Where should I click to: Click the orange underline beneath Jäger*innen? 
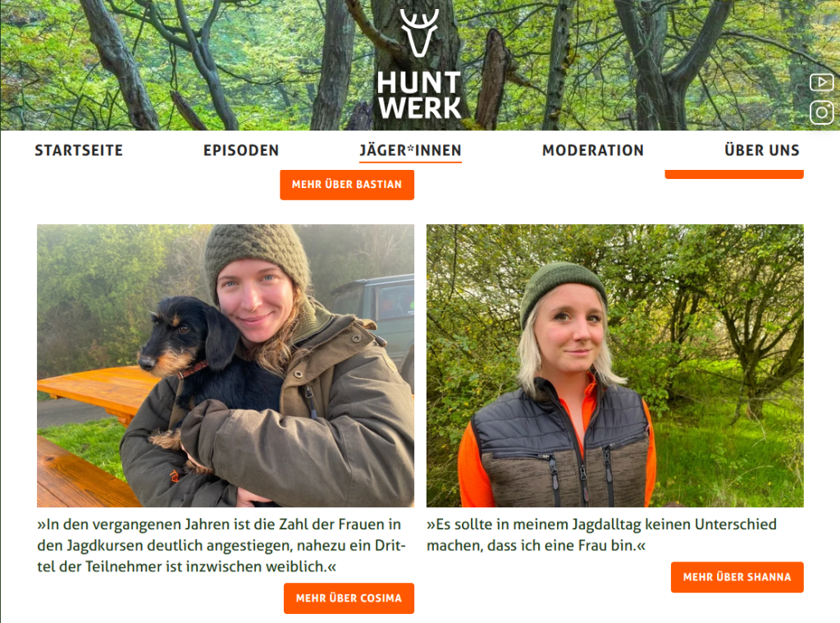click(x=410, y=162)
